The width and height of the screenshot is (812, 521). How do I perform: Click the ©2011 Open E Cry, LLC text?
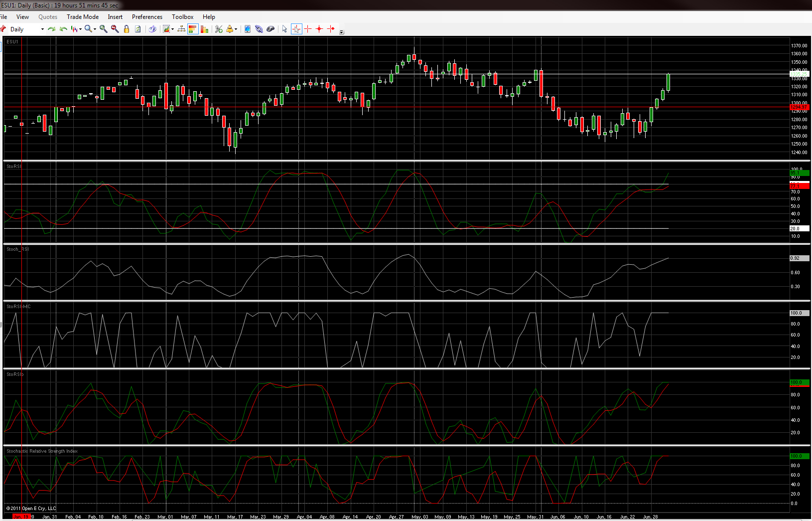[x=31, y=509]
